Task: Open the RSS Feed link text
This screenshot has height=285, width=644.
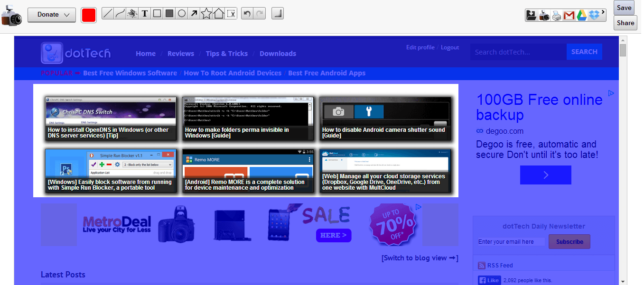Action: tap(500, 266)
